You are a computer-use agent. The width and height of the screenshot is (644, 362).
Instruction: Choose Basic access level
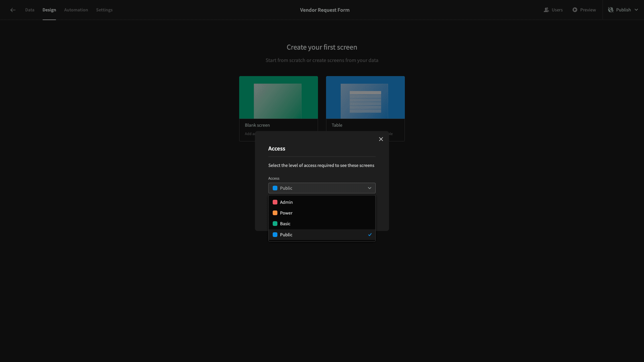[322, 224]
